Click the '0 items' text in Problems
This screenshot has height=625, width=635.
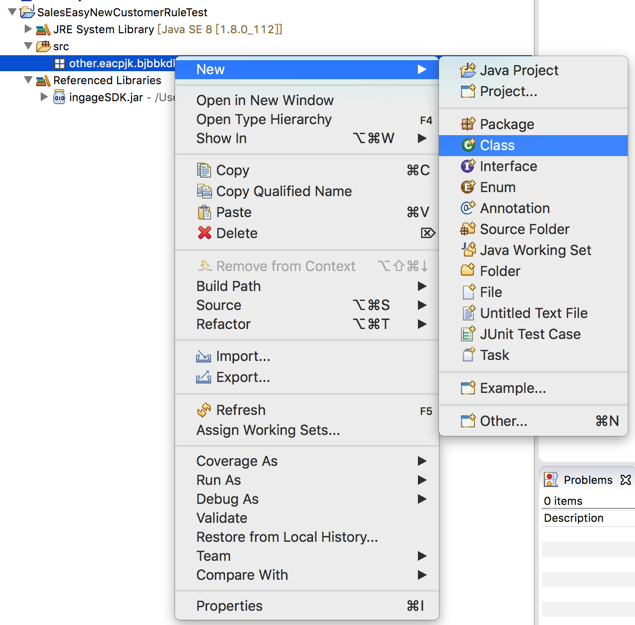(563, 501)
